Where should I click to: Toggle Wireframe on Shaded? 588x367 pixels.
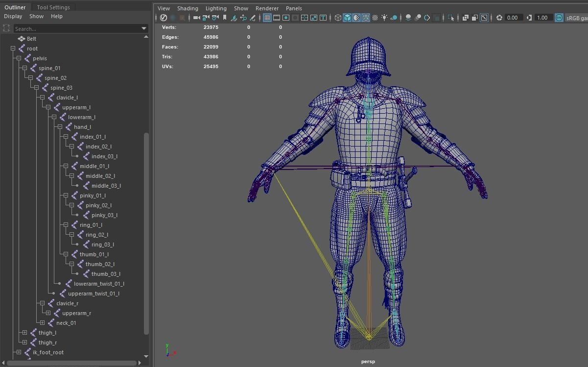pyautogui.click(x=366, y=18)
